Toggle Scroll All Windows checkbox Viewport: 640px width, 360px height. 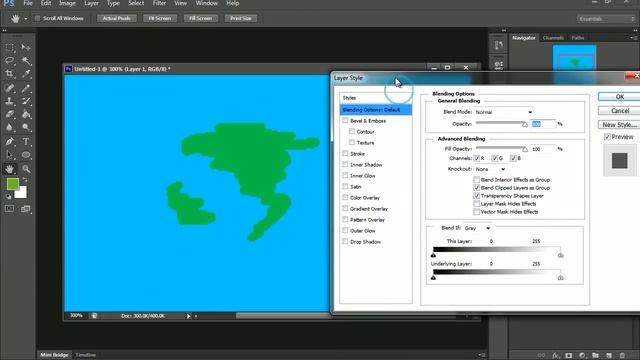(37, 18)
